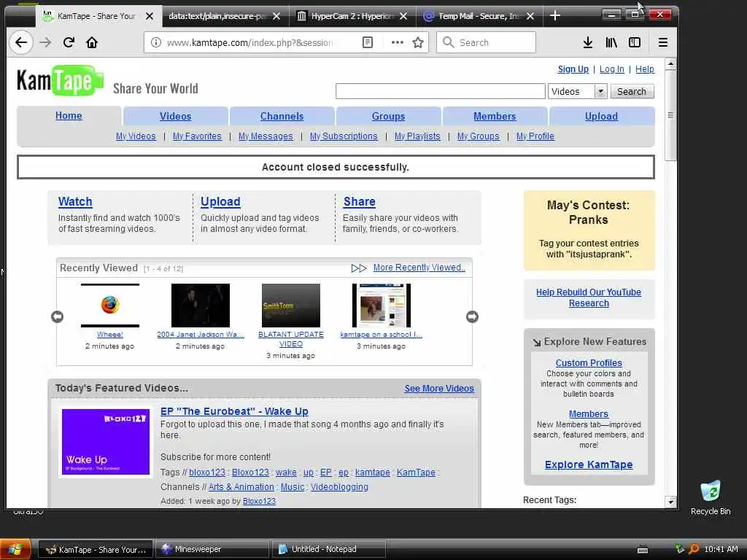Viewport: 747px width, 560px height.
Task: Click the Sign Up link
Action: coord(573,69)
